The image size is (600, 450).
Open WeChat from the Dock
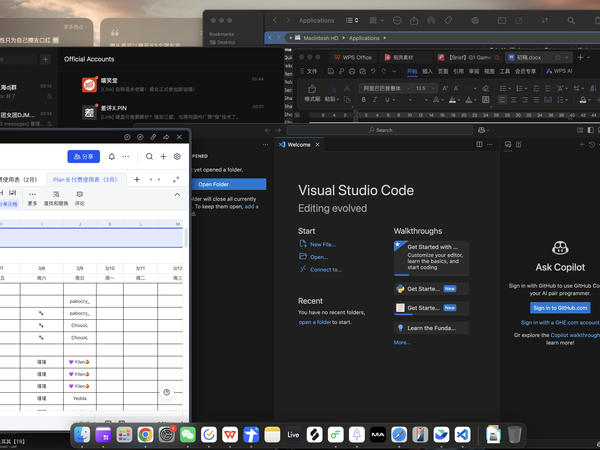(x=188, y=435)
